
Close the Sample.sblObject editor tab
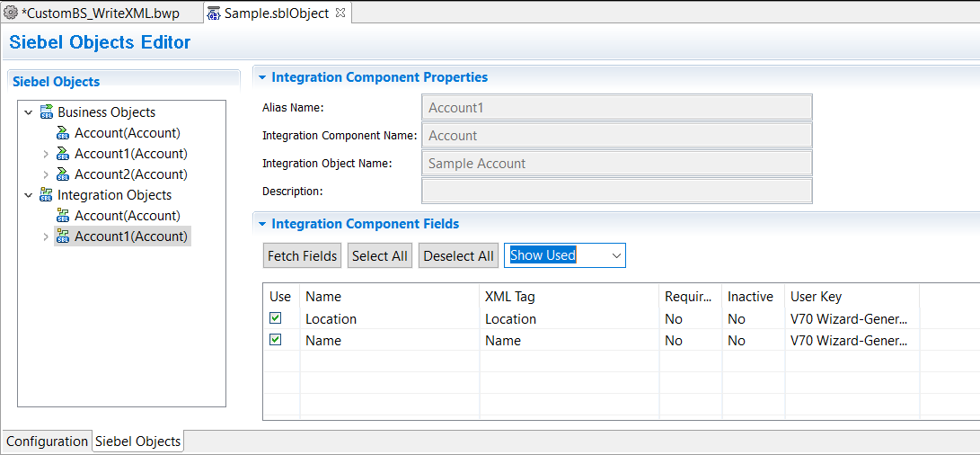[x=340, y=12]
